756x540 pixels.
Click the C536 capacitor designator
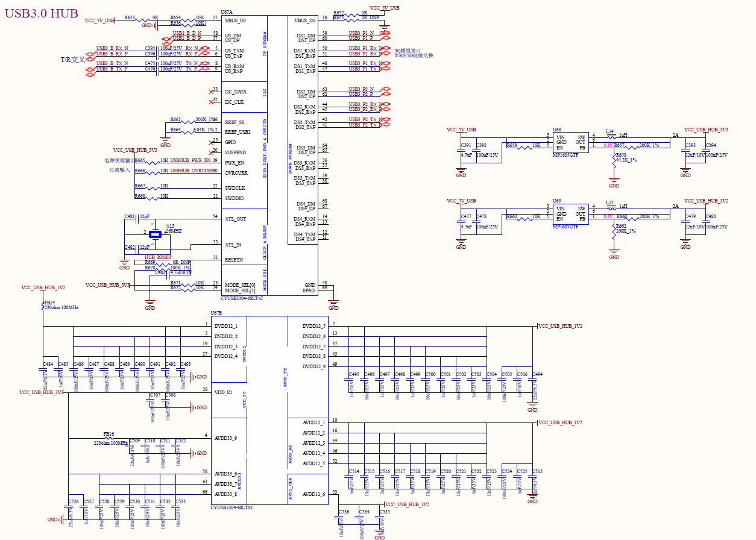tap(344, 512)
